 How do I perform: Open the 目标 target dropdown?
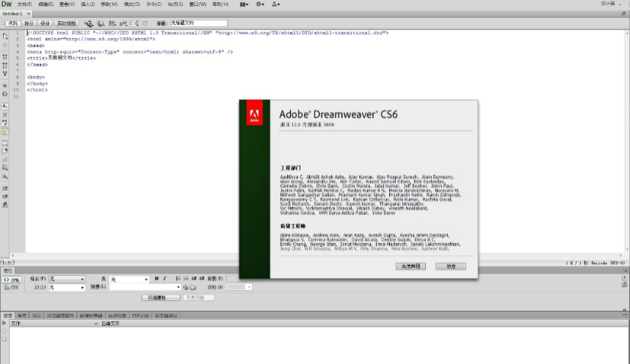[239, 287]
